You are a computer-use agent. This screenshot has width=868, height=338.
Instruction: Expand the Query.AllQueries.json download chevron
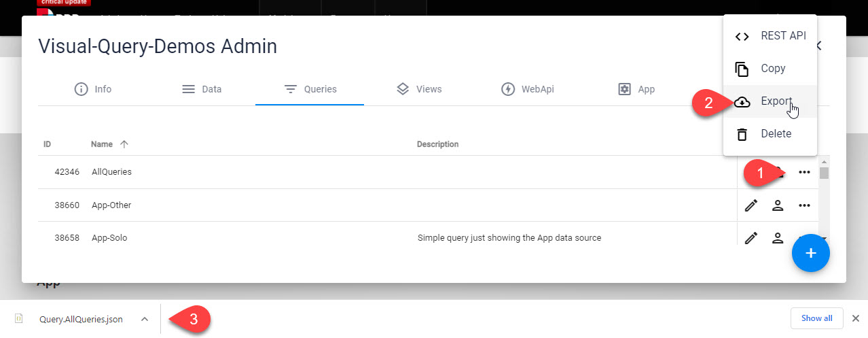pyautogui.click(x=145, y=319)
